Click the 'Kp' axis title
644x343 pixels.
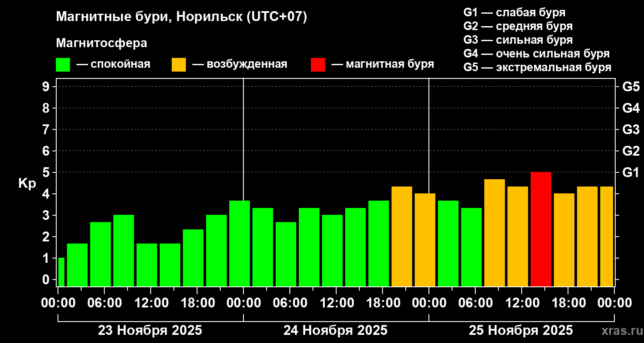click(x=27, y=184)
